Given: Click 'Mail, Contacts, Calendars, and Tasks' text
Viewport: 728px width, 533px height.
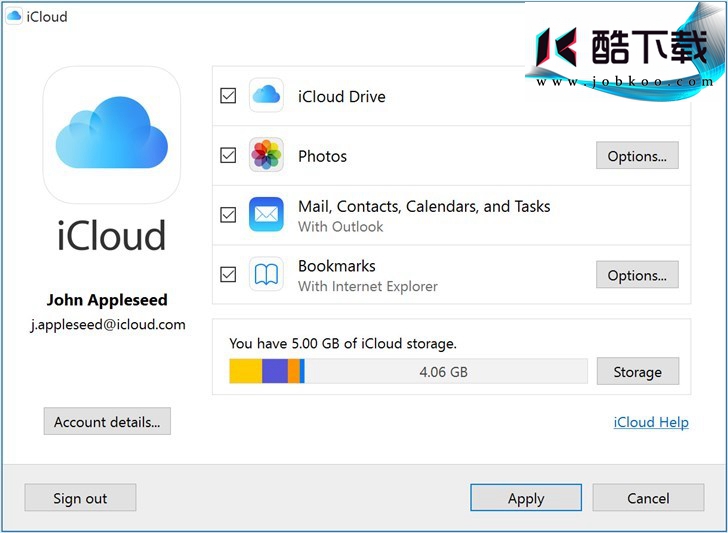Looking at the screenshot, I should click(x=424, y=206).
